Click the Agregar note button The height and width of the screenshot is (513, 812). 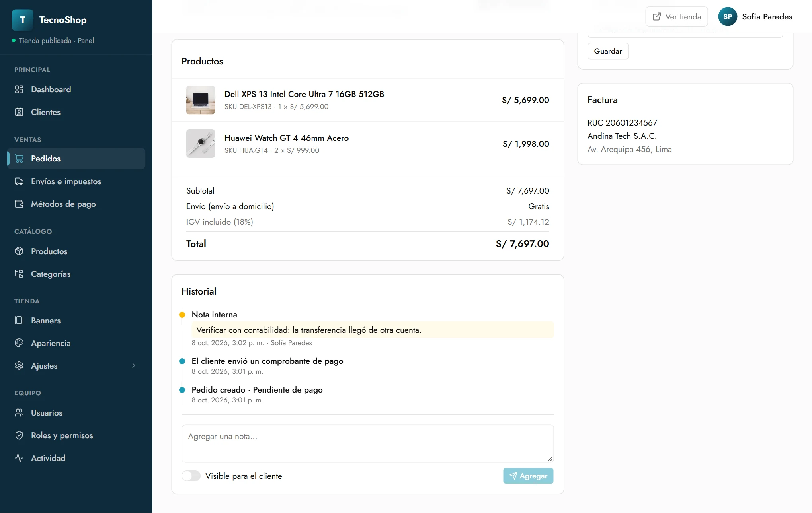[528, 476]
